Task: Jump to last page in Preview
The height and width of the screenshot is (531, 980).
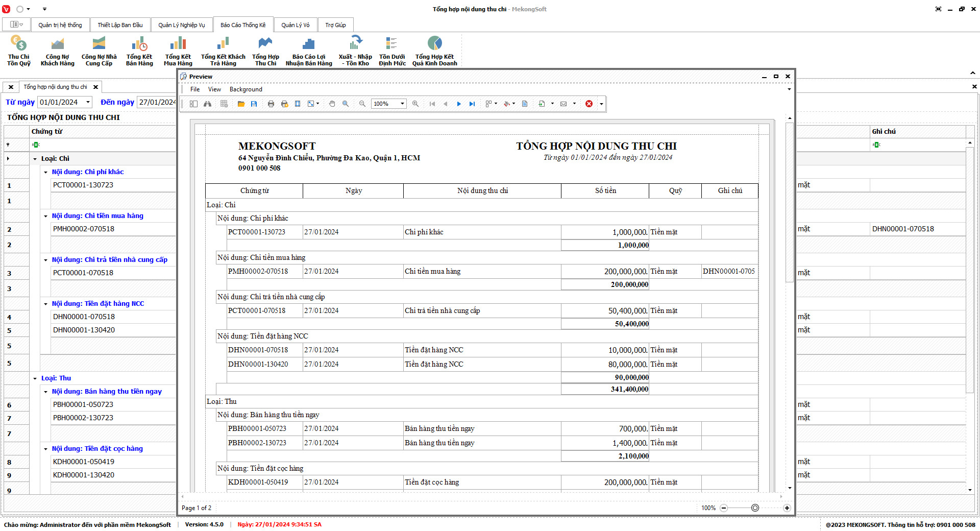Action: coord(472,104)
